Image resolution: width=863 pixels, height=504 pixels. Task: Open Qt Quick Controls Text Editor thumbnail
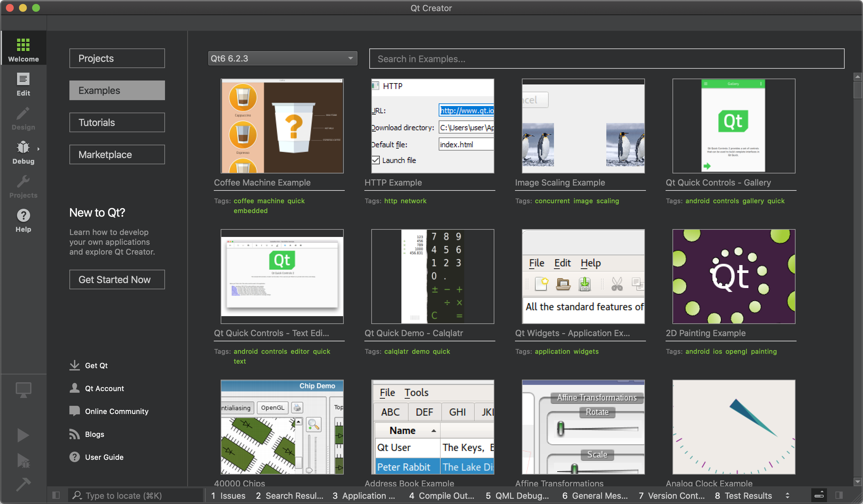(282, 277)
